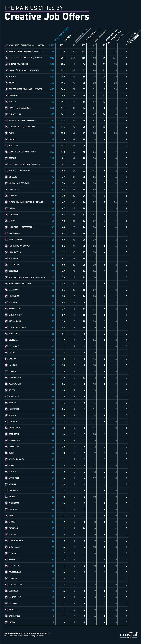The height and width of the screenshot is (644, 141).
Task: Click the rank 93 badge beside Laredo
Action: coord(6,622)
